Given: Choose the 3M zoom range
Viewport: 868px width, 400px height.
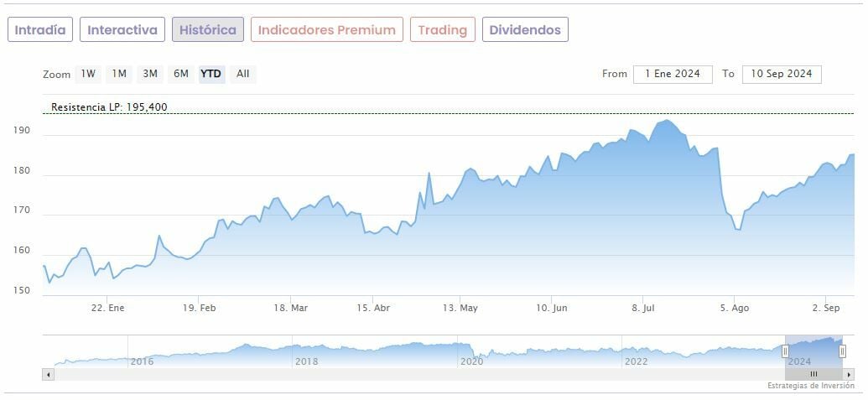Looking at the screenshot, I should click(x=150, y=74).
